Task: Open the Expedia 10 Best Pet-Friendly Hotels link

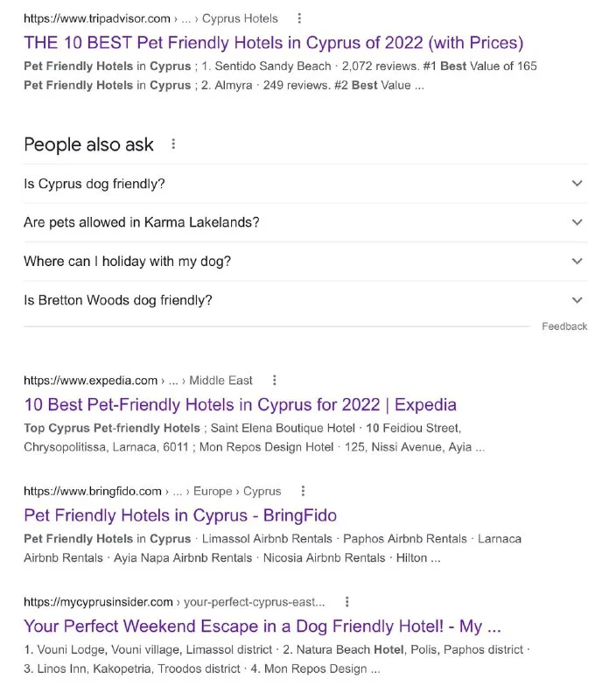Action: (240, 405)
